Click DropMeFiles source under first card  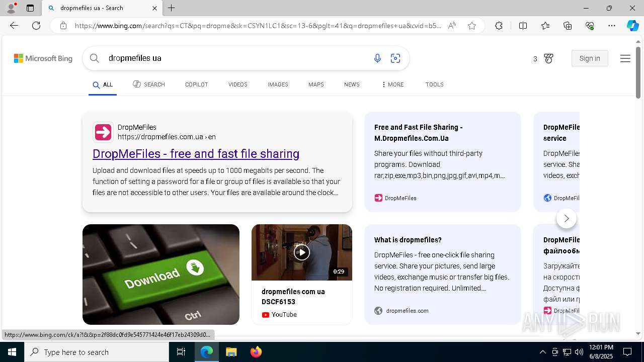click(x=395, y=198)
